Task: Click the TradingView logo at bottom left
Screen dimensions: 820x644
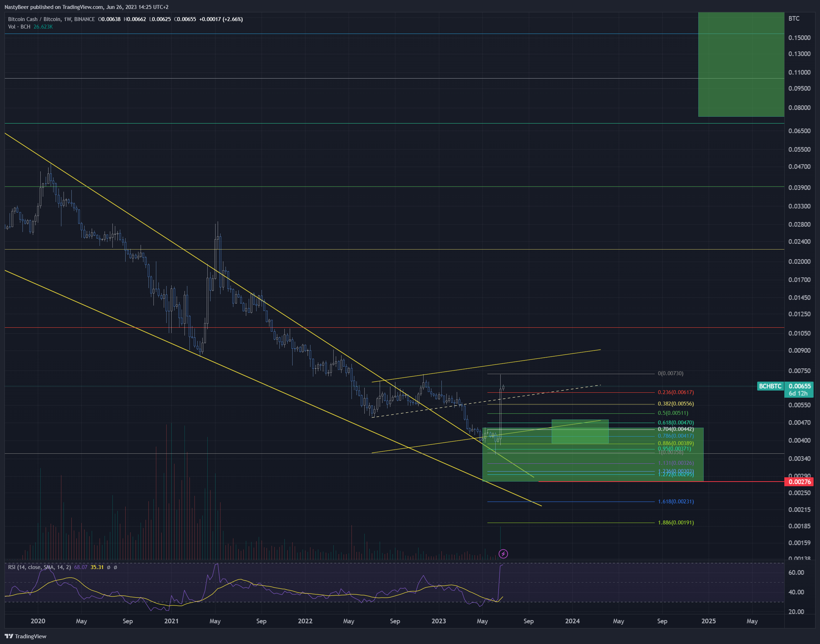Action: click(x=26, y=636)
